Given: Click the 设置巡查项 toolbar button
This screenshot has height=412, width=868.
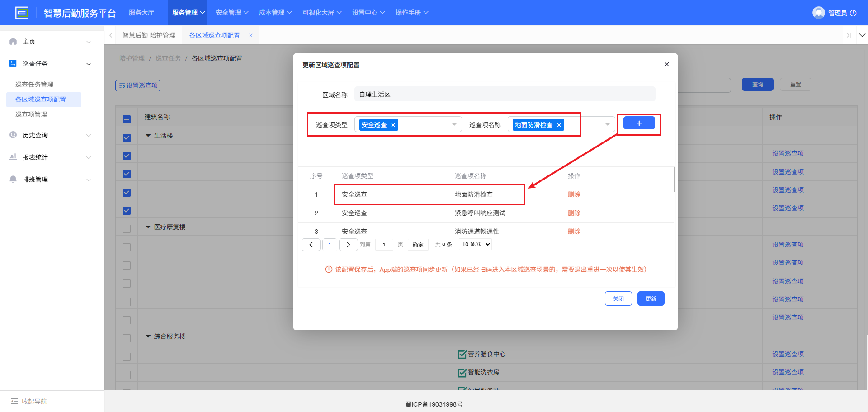Looking at the screenshot, I should [138, 85].
